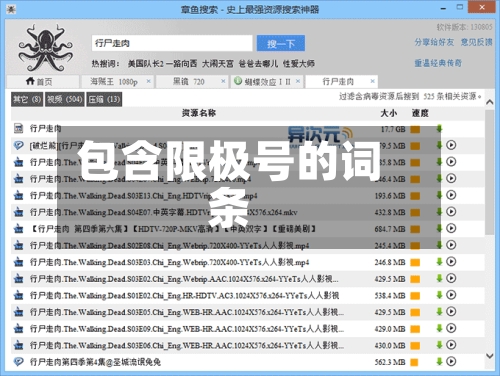The height and width of the screenshot is (376, 500).
Task: Play the S03E06 WEB-HR video
Action: [451, 345]
